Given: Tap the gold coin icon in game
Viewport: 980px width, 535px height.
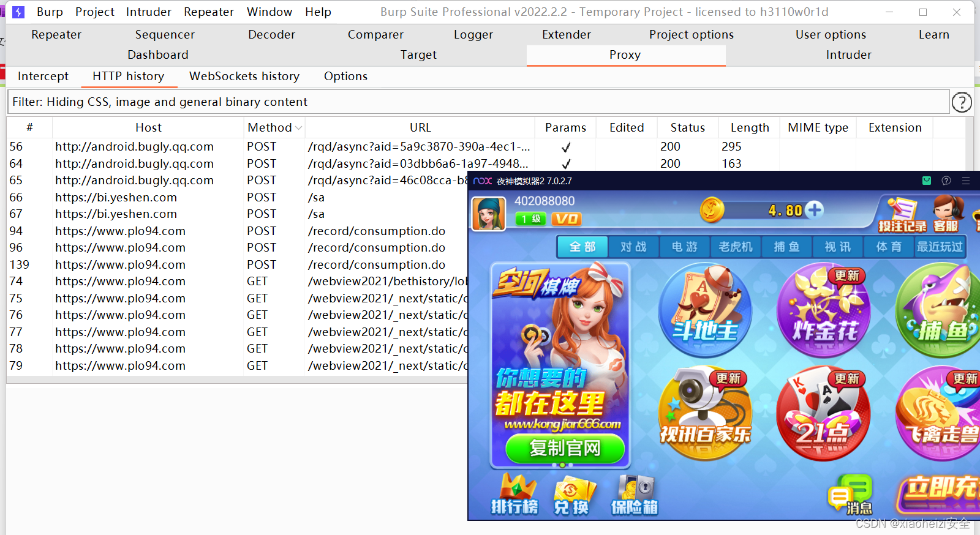Looking at the screenshot, I should (x=712, y=210).
